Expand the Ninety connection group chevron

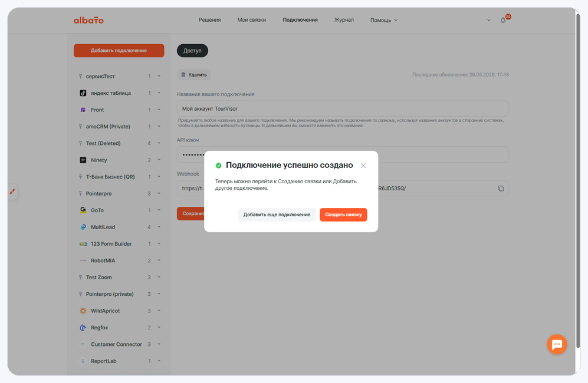[x=159, y=160]
